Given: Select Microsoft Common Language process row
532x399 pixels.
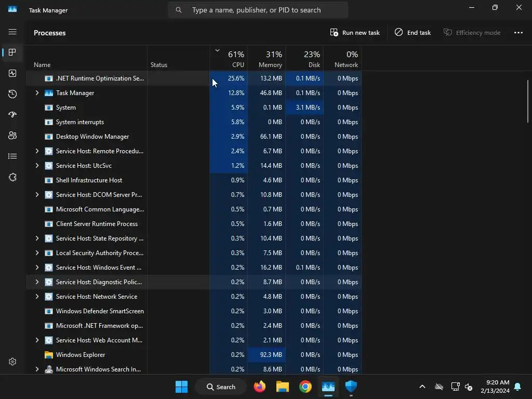Looking at the screenshot, I should (194, 209).
